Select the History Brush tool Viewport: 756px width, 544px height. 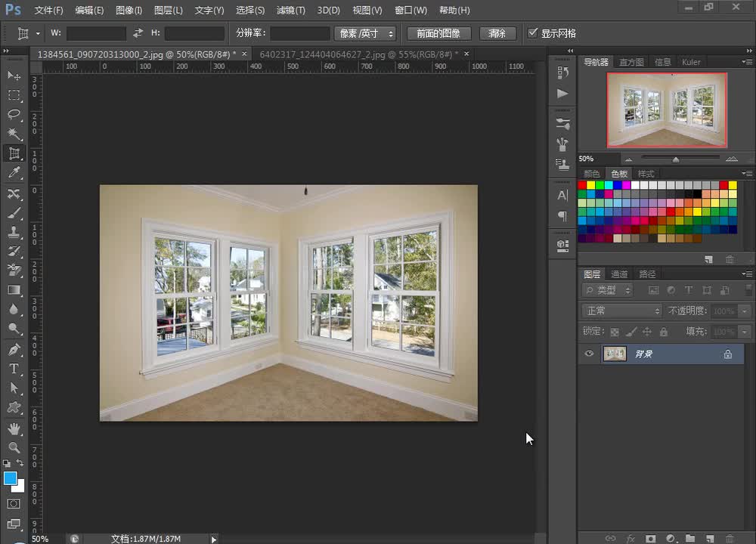click(14, 251)
